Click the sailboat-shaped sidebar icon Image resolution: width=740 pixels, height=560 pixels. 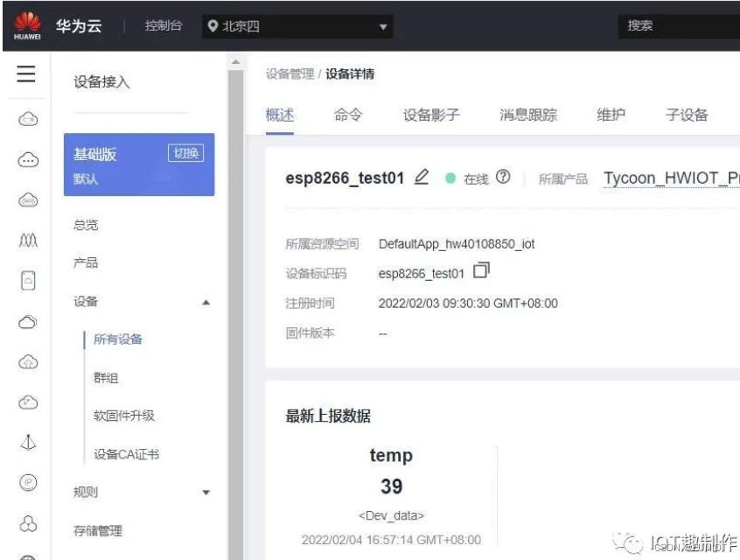pos(28,443)
